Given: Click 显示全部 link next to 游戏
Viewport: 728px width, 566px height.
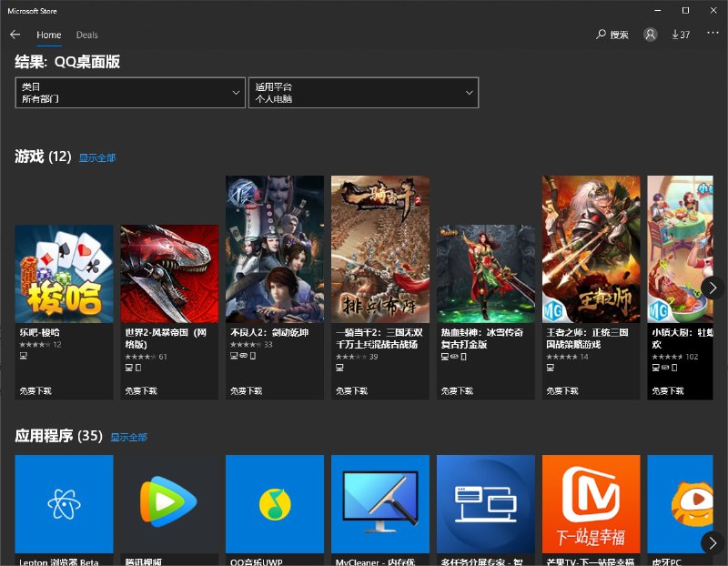Looking at the screenshot, I should tap(97, 158).
